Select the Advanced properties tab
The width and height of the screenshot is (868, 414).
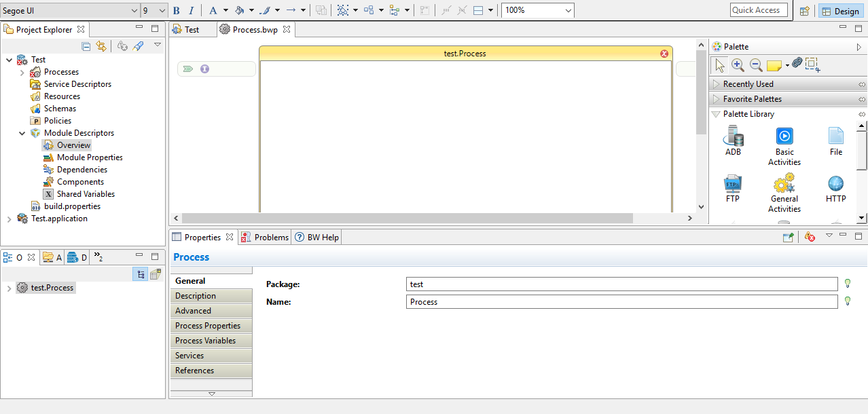point(211,311)
